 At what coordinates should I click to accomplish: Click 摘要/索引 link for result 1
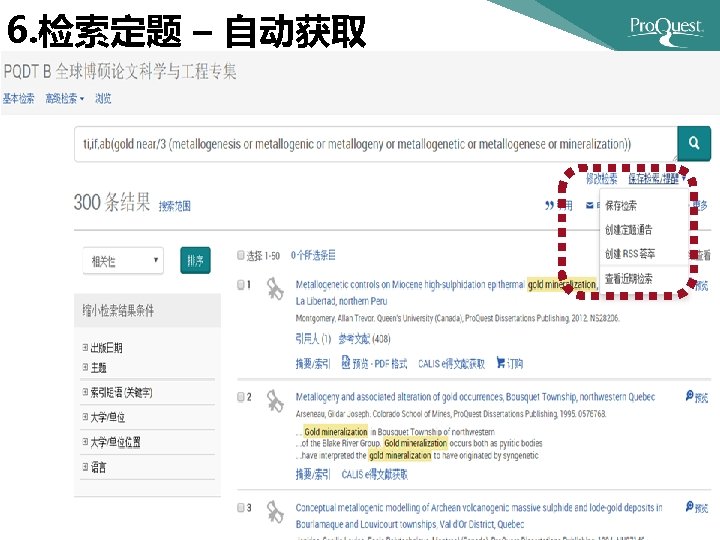tap(313, 364)
